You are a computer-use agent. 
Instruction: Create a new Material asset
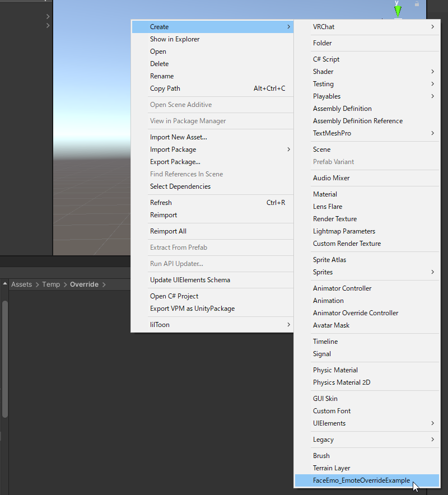(x=325, y=194)
